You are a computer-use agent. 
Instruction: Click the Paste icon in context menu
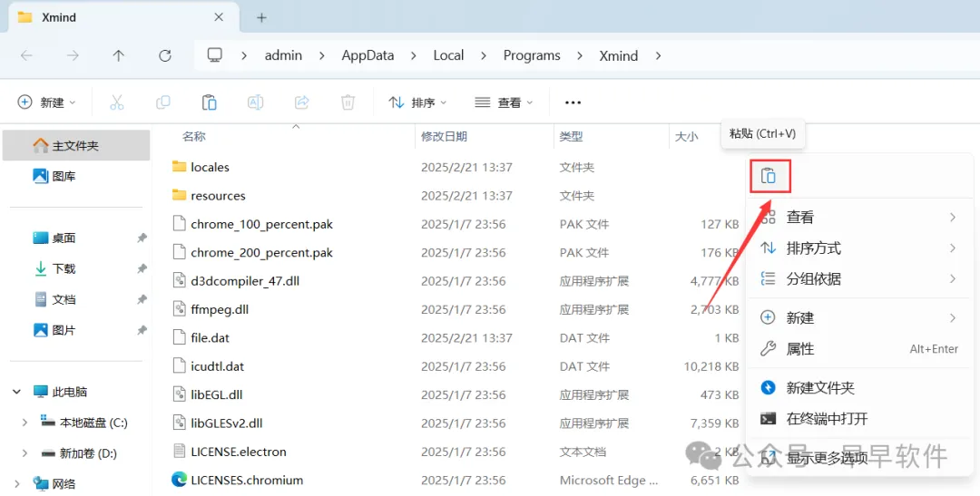(770, 176)
